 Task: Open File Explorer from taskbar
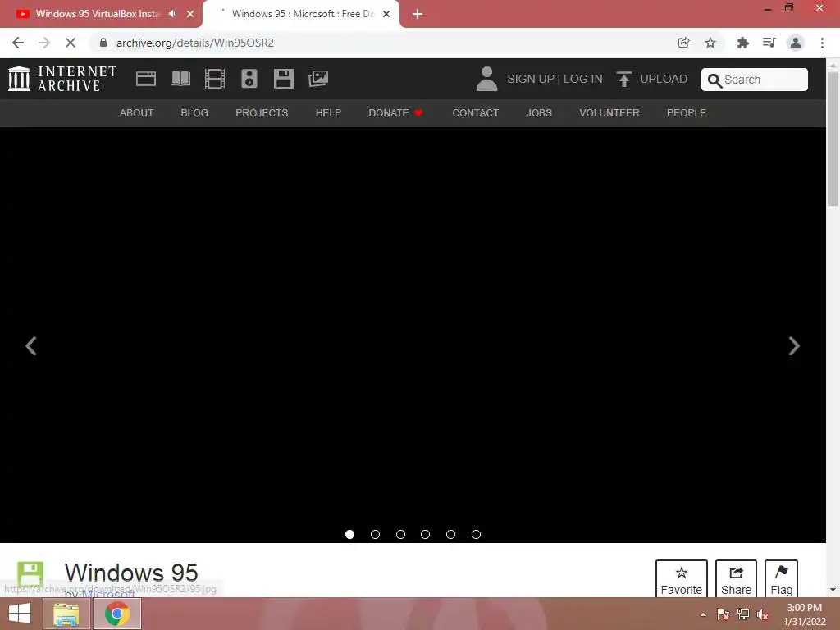tap(66, 614)
